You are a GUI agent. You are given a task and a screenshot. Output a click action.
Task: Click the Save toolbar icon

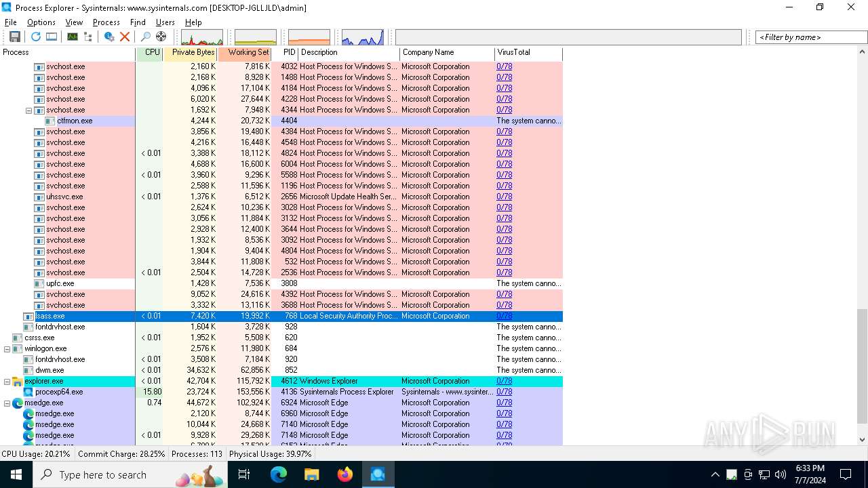(x=14, y=37)
